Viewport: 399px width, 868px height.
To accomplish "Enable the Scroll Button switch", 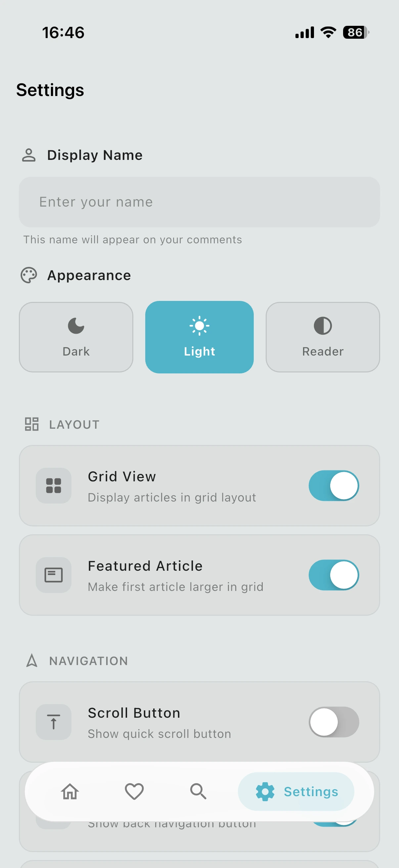I will pos(334,722).
